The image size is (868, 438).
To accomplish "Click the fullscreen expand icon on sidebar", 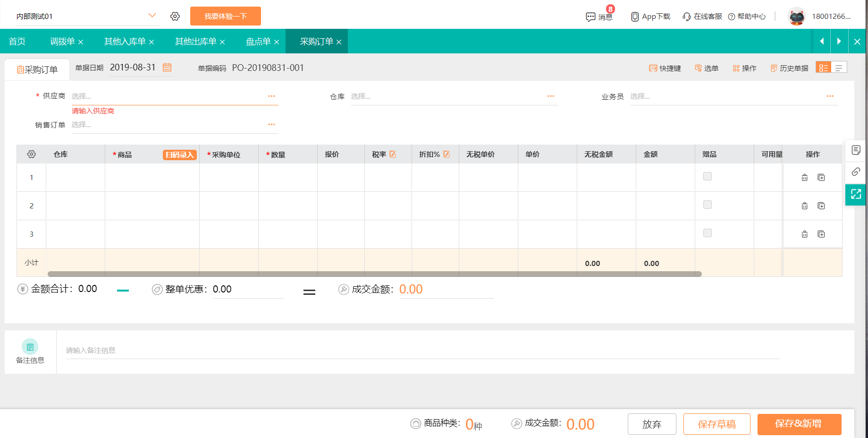I will [856, 194].
